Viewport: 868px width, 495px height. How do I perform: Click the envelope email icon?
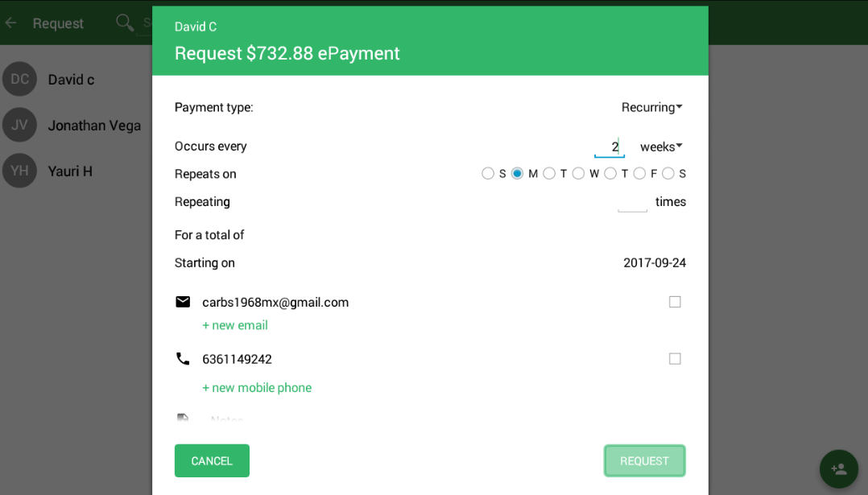pyautogui.click(x=183, y=302)
